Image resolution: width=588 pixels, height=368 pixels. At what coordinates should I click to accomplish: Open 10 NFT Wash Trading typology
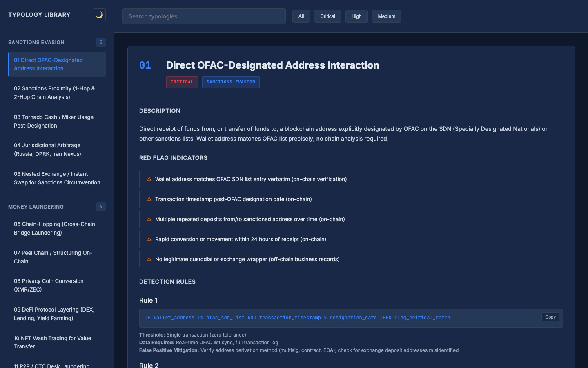[57, 342]
